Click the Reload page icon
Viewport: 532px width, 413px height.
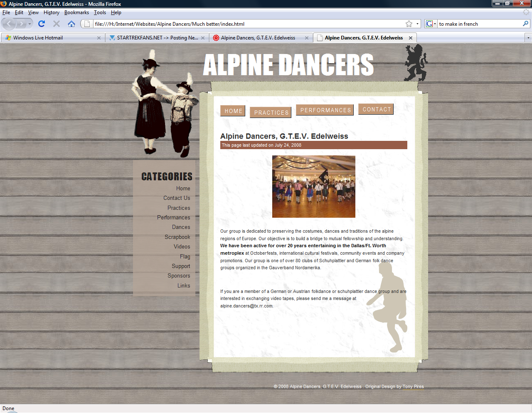(42, 24)
